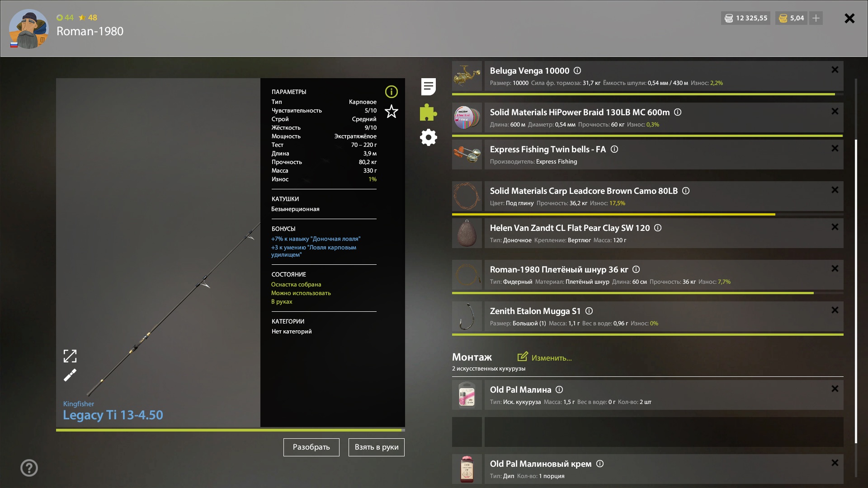Switch to green puzzle piece tab
Screen dimensions: 868x488
coord(428,112)
